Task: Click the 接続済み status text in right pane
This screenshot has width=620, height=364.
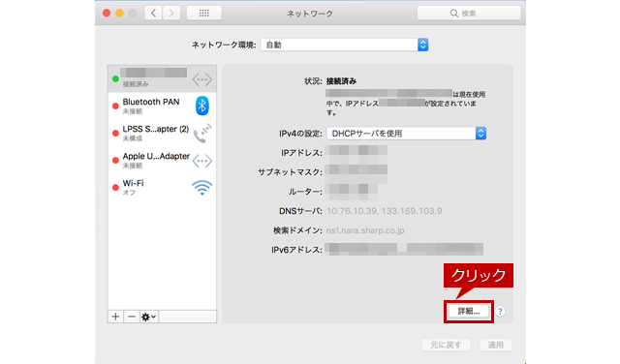Action: [341, 81]
